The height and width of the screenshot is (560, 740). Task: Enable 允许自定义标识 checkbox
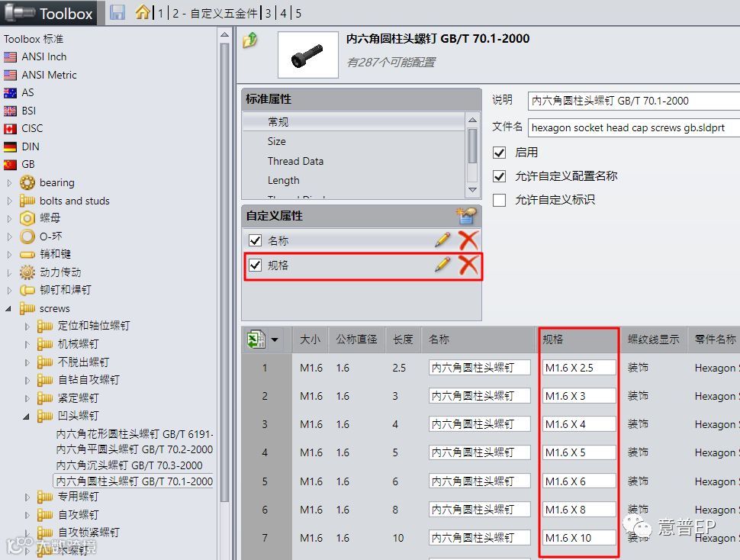click(x=500, y=200)
